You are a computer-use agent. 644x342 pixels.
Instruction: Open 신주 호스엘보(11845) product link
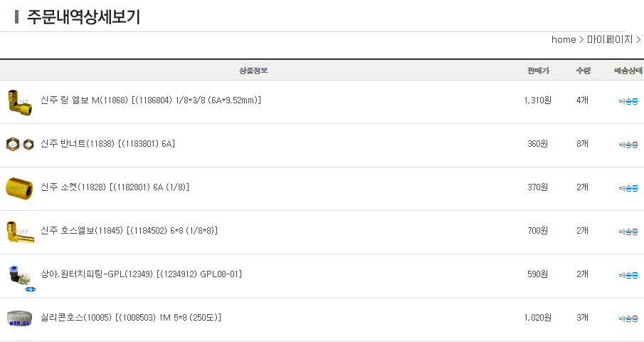click(129, 231)
